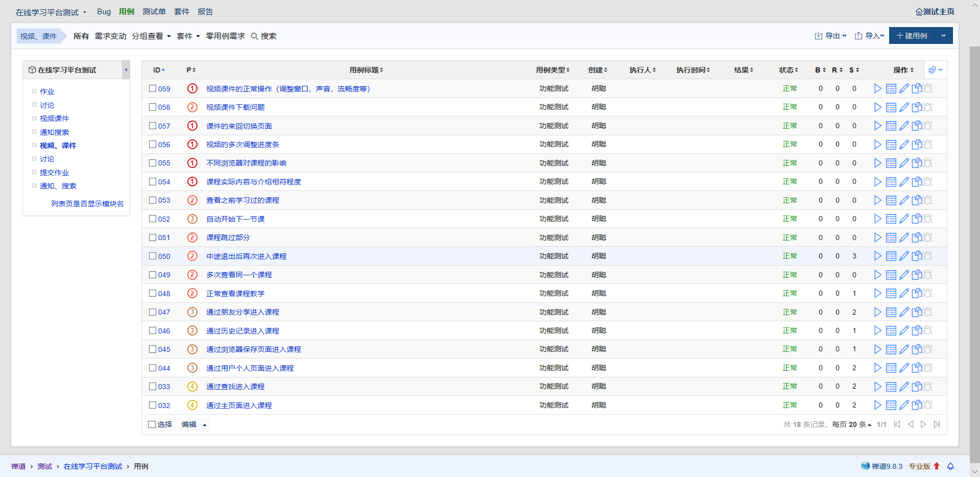Select 提交作业 module in the sidebar tree
Image resolution: width=980 pixels, height=477 pixels.
point(54,173)
